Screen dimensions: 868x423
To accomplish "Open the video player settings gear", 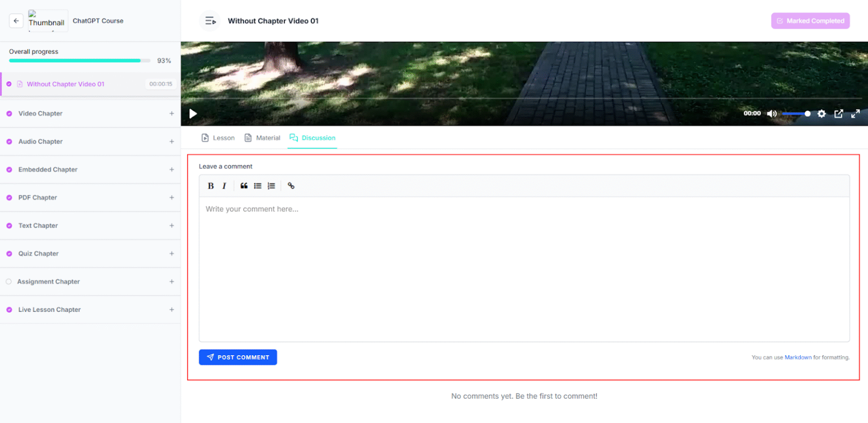I will tap(822, 114).
